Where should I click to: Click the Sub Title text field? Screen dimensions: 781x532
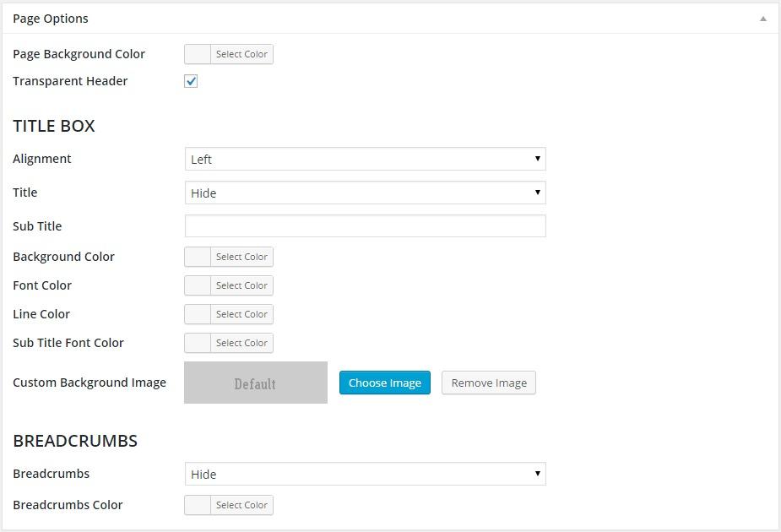pos(365,226)
